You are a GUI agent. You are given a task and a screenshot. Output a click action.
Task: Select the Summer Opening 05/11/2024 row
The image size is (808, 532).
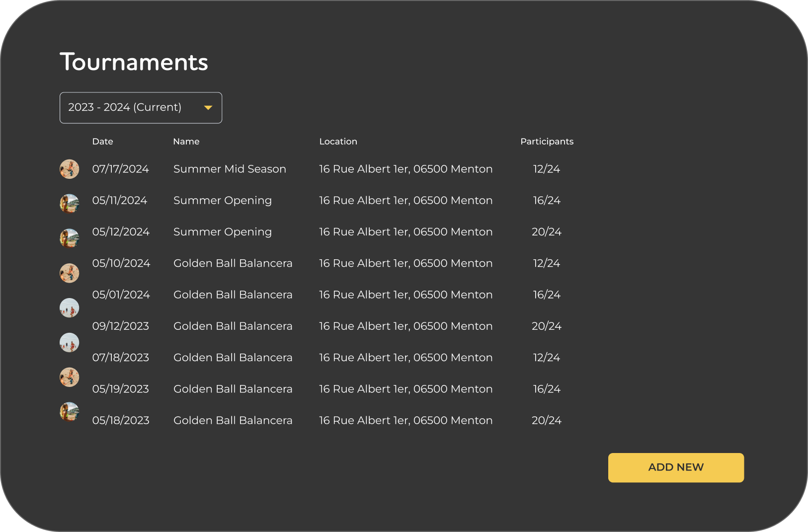pos(223,201)
